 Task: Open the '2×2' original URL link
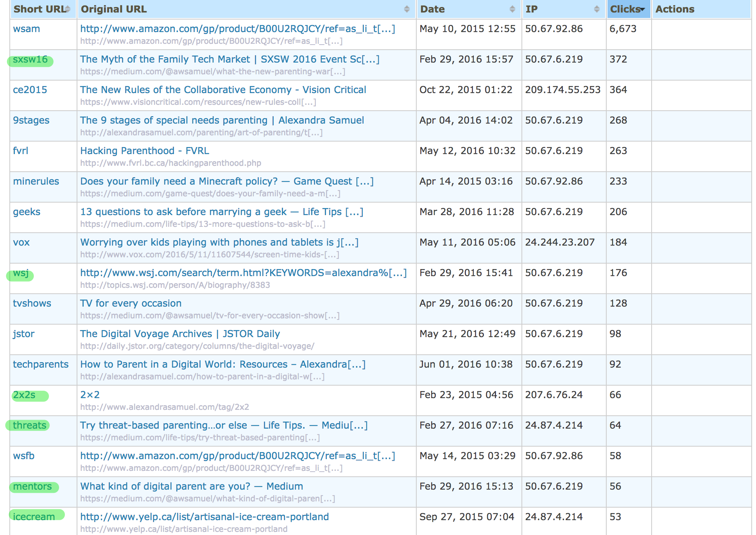[90, 395]
